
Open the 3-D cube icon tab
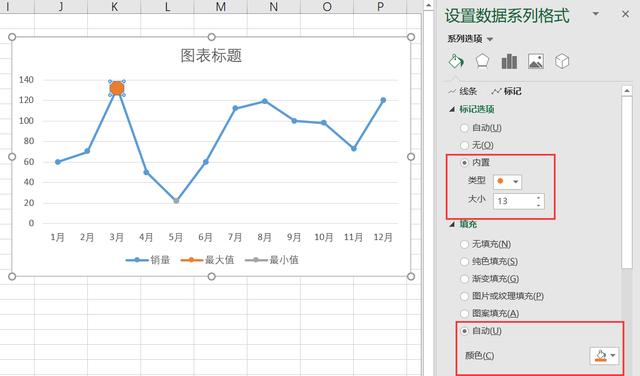[x=562, y=61]
